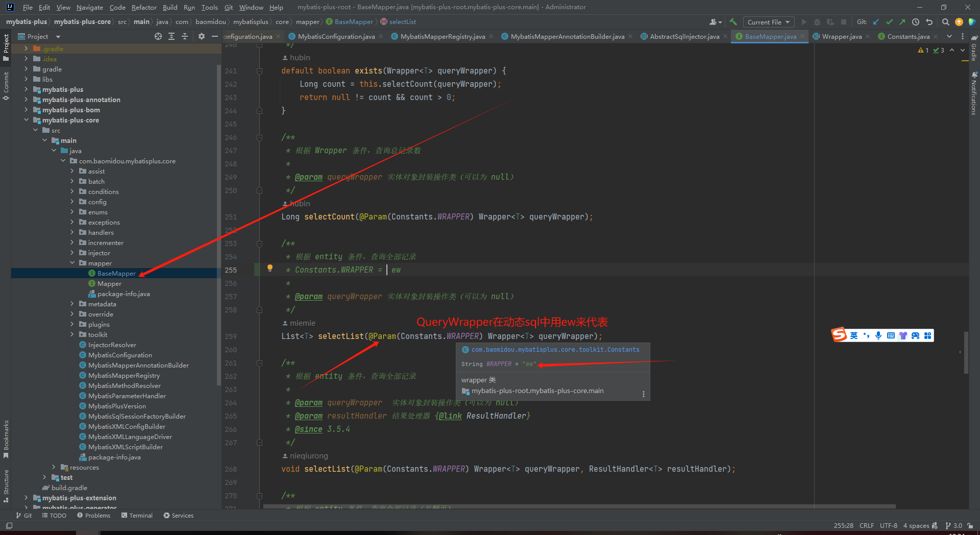Switch to Constants.java tab
This screenshot has width=980, height=535.
point(908,36)
